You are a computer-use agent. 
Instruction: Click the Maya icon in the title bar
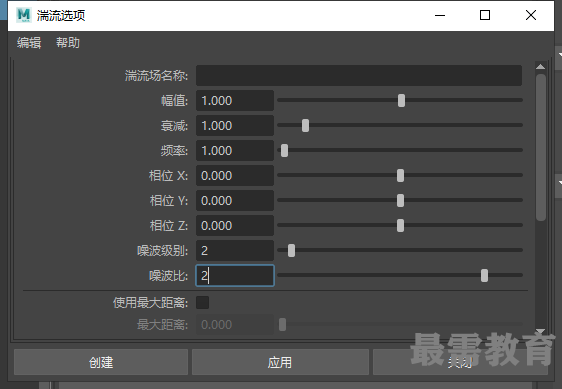(24, 15)
